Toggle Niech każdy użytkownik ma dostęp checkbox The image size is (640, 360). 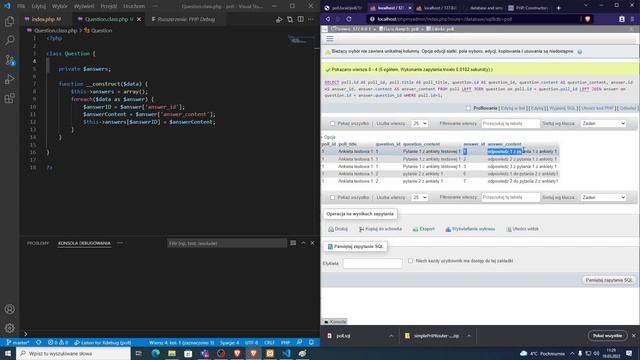coord(410,260)
